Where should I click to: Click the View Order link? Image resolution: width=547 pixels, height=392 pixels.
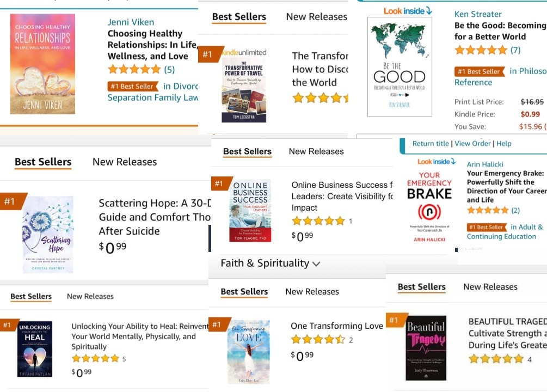(472, 144)
